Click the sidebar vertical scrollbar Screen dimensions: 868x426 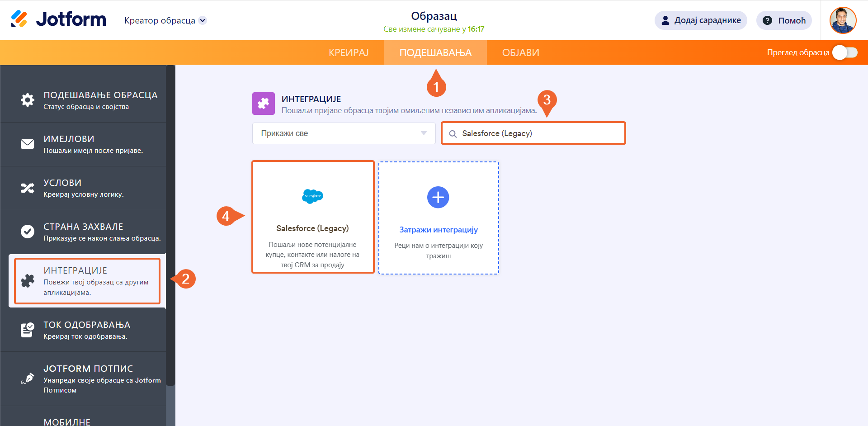coord(170,226)
